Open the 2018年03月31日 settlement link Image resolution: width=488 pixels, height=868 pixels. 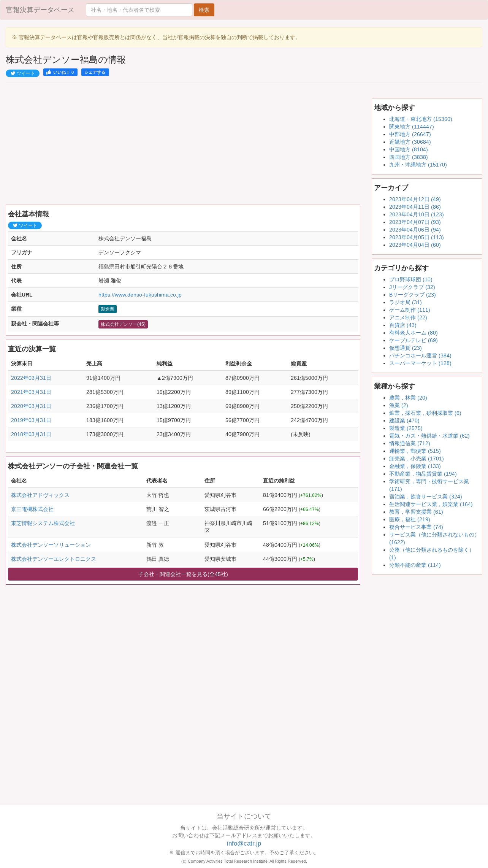(31, 434)
